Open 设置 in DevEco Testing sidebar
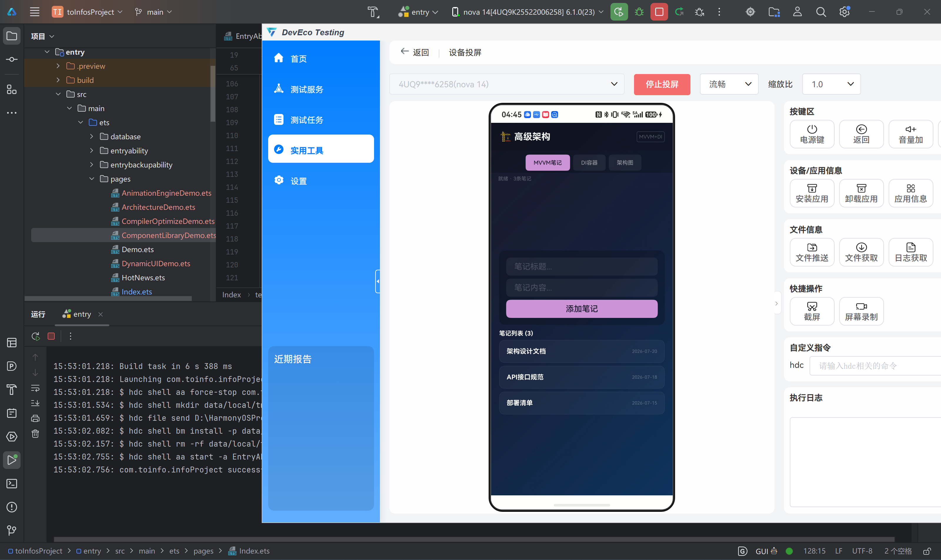This screenshot has height=560, width=941. (321, 181)
